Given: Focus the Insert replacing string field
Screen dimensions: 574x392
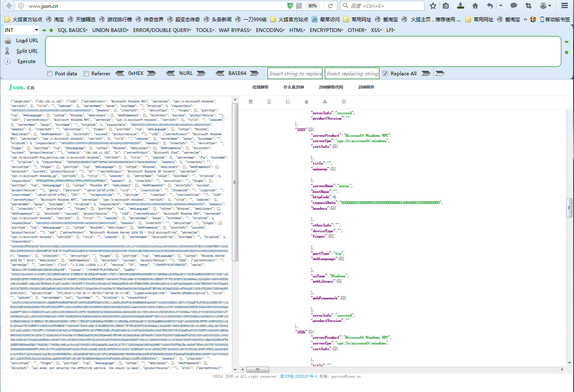Looking at the screenshot, I should pyautogui.click(x=352, y=74).
